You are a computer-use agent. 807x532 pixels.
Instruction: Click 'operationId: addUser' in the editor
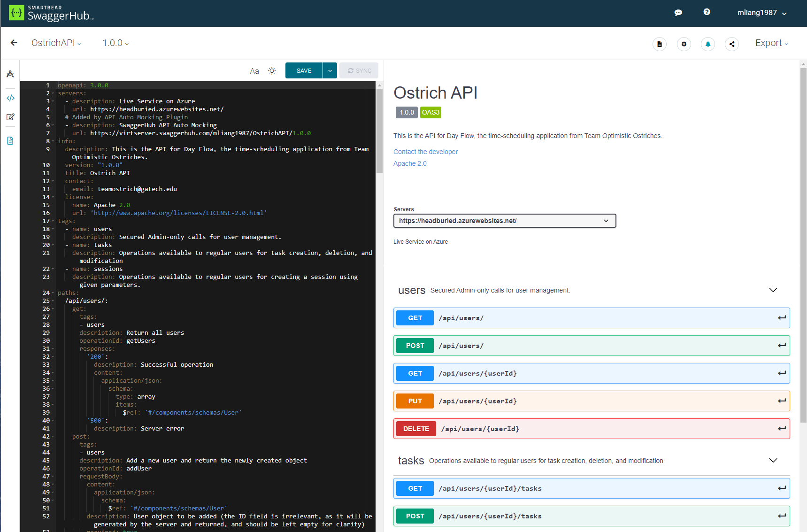click(115, 469)
